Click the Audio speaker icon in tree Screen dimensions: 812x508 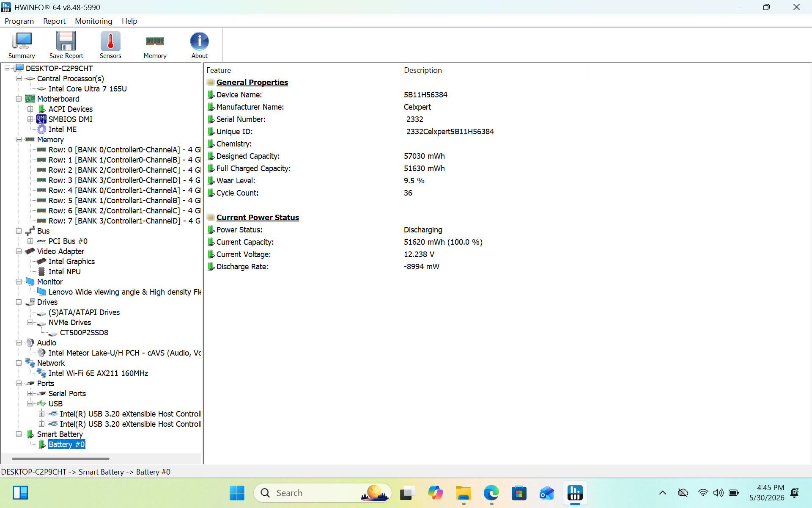click(30, 343)
